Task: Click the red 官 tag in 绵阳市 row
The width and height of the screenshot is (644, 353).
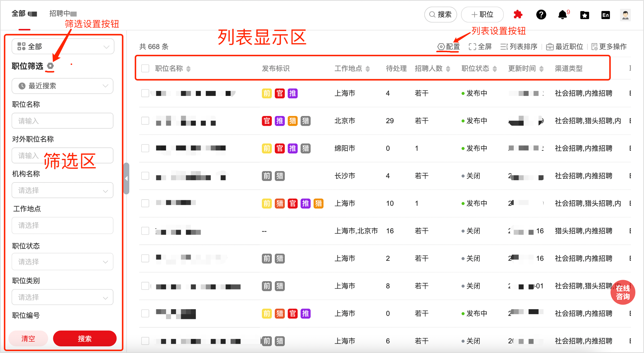Action: [x=280, y=148]
